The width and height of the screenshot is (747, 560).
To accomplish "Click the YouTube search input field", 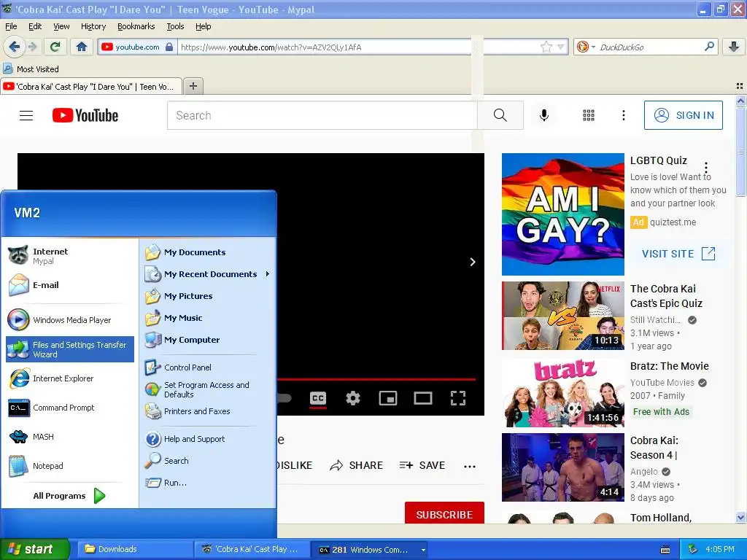I will (322, 115).
